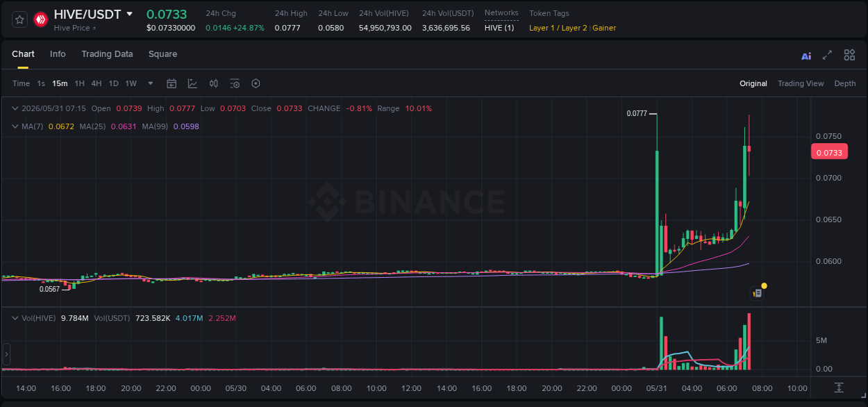Select the 1s interval
868x407 pixels.
click(41, 83)
